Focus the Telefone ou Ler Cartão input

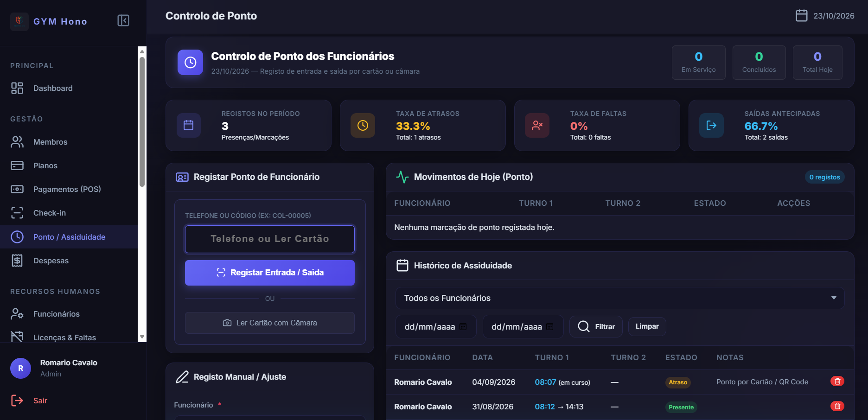coord(270,239)
